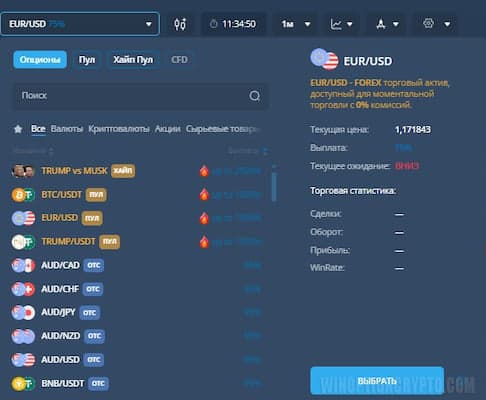
Task: Click the clock icon beside 11:34:50
Action: pos(213,24)
